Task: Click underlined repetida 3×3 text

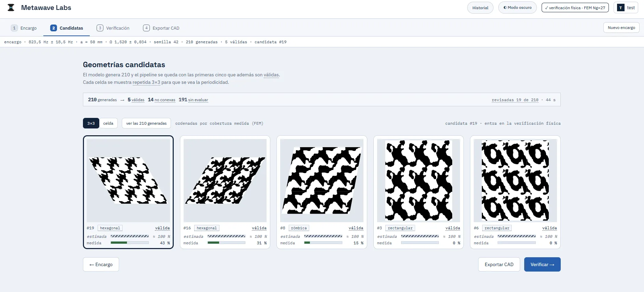Action: [146, 82]
